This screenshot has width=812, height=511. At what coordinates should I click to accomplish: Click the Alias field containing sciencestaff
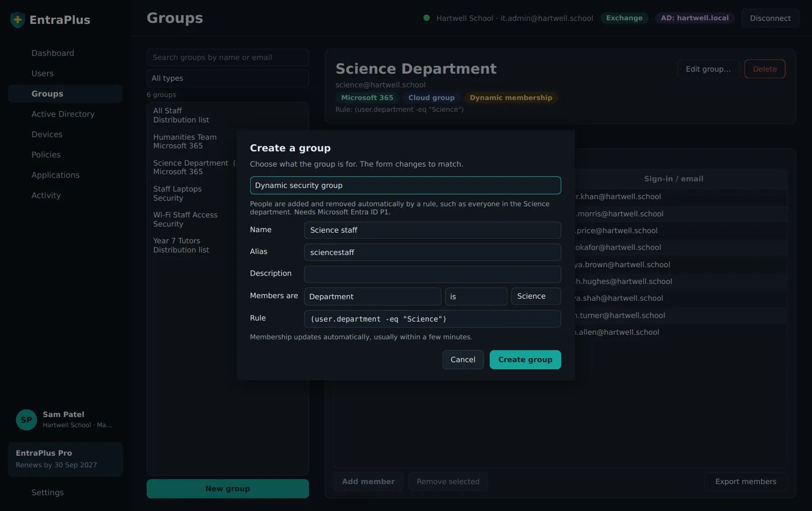coord(432,252)
